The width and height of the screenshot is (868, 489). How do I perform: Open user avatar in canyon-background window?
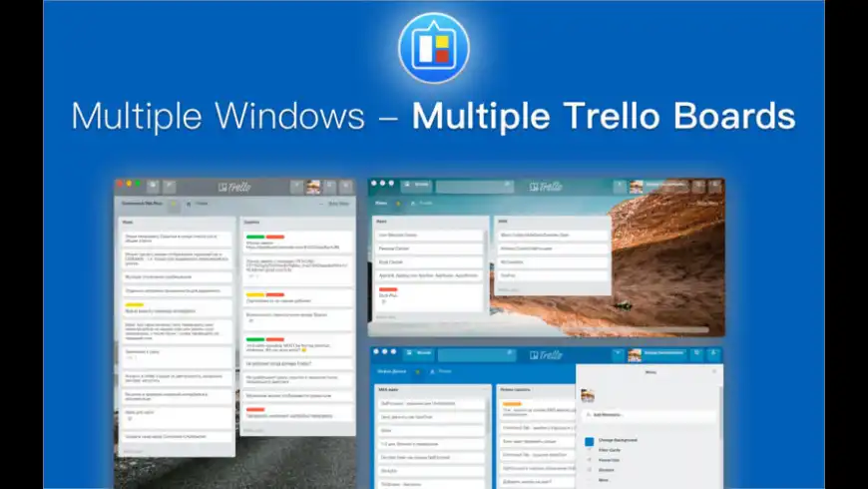click(637, 187)
